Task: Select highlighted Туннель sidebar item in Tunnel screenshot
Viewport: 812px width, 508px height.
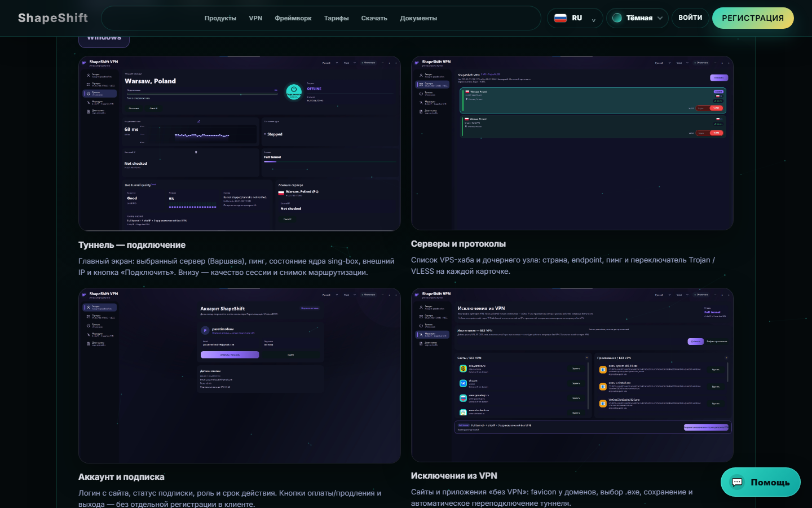Action: (x=100, y=94)
